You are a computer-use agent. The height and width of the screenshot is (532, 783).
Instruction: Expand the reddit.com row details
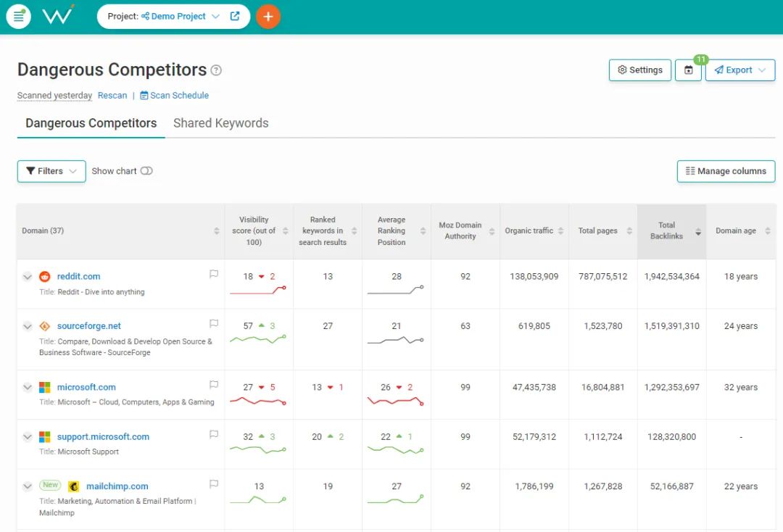pyautogui.click(x=28, y=277)
